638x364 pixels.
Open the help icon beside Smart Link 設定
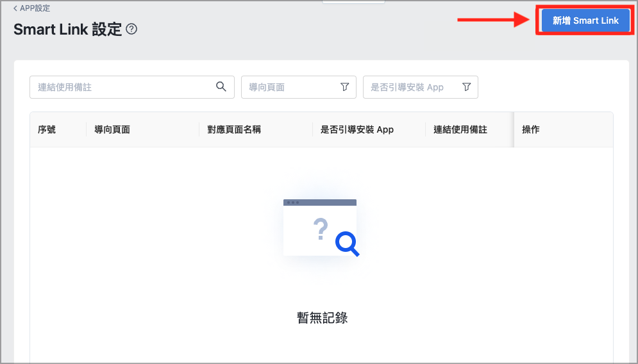point(131,29)
